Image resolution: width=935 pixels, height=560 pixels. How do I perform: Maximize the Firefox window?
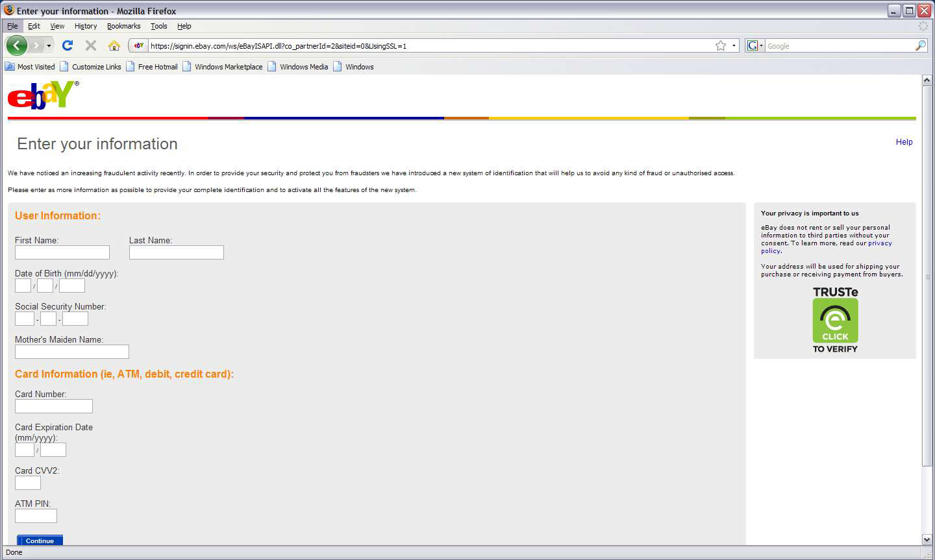[x=909, y=10]
